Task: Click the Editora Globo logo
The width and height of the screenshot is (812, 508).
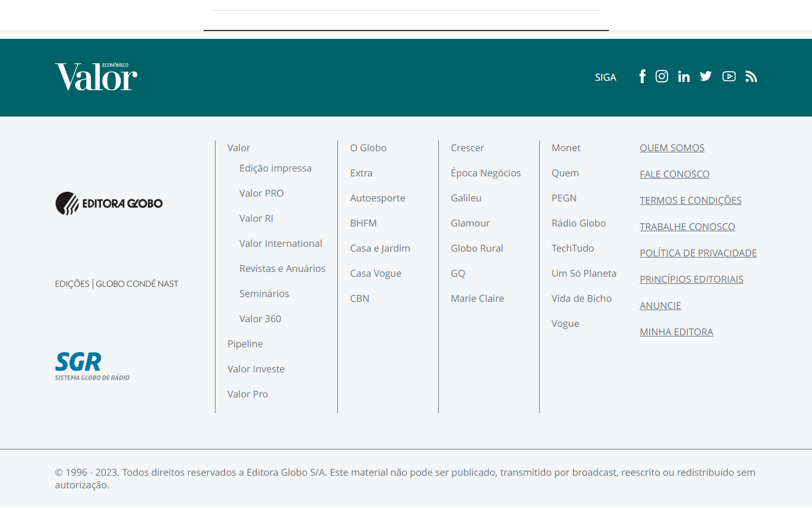Action: [x=109, y=203]
